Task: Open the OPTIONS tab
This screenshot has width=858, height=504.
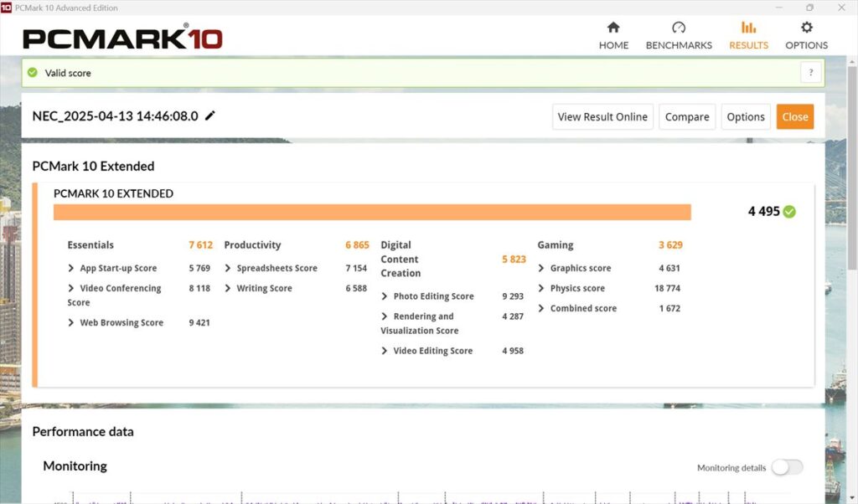Action: [807, 36]
